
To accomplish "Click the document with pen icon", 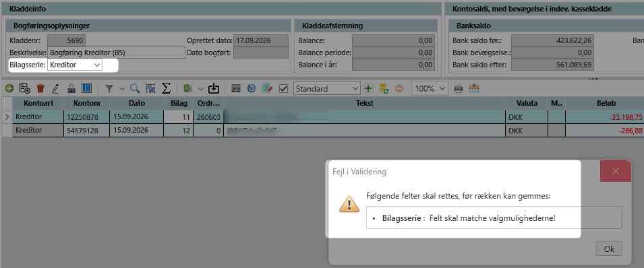I will tap(267, 88).
